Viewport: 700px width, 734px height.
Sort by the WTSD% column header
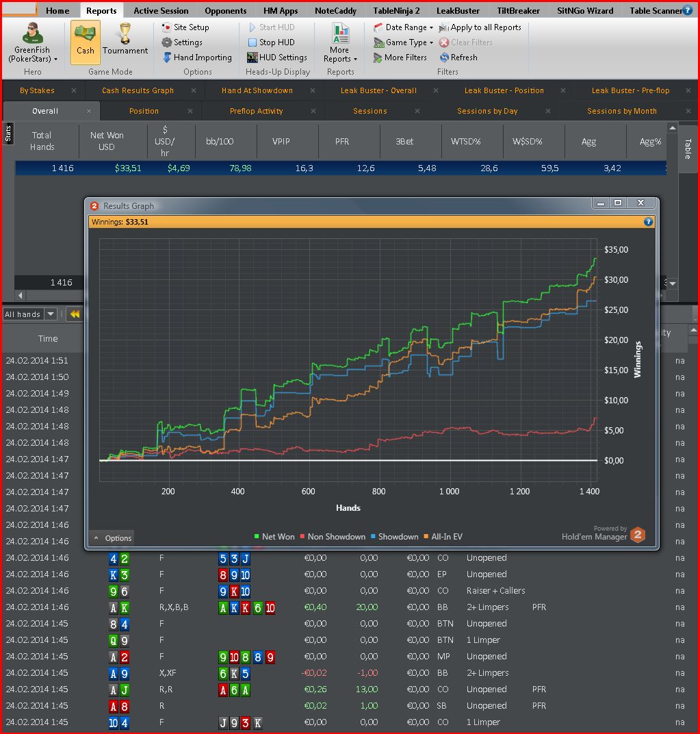tap(465, 141)
